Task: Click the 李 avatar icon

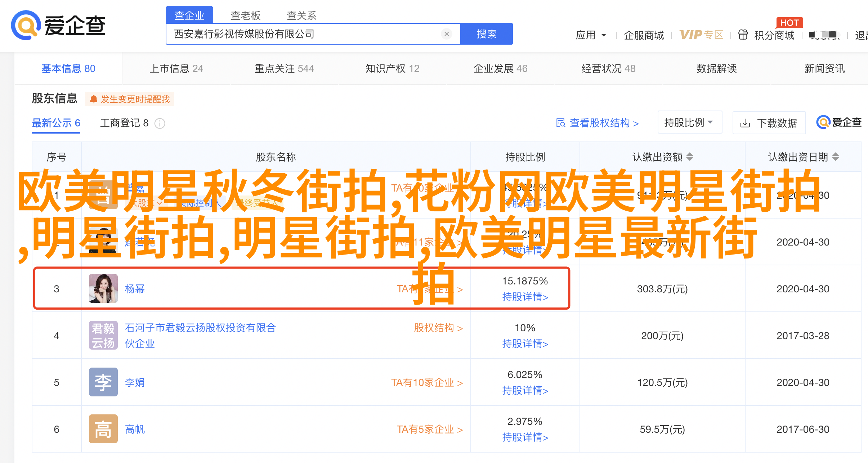Action: coord(103,382)
